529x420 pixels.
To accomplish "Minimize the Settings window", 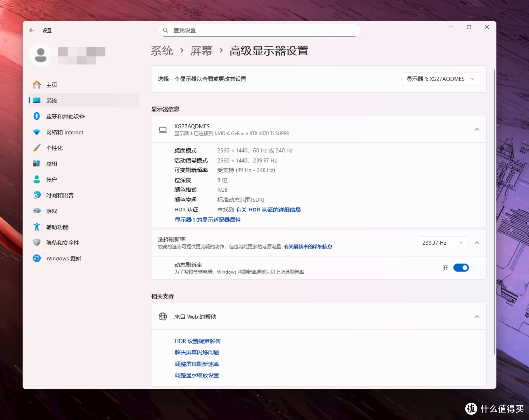I will (x=451, y=27).
